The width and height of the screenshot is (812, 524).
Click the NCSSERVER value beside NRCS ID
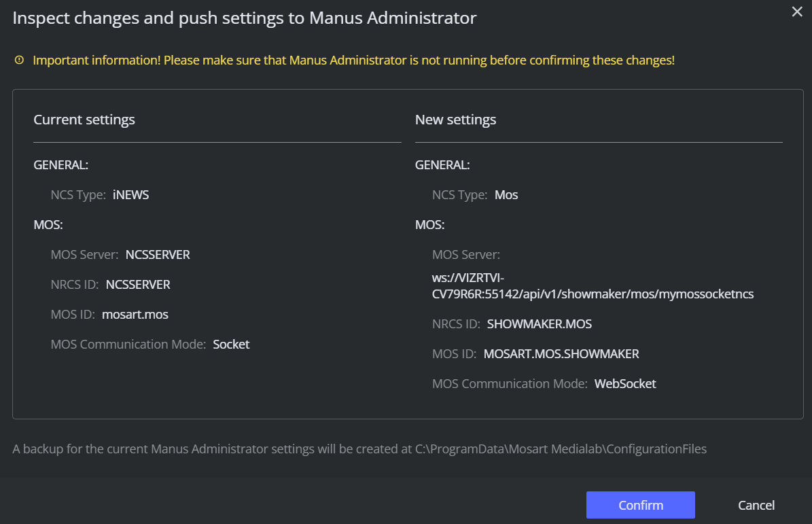click(x=138, y=285)
